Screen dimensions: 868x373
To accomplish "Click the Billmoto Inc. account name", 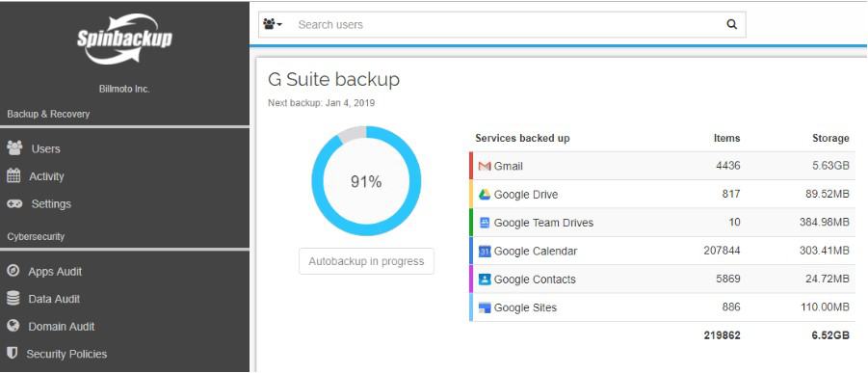I will [124, 89].
